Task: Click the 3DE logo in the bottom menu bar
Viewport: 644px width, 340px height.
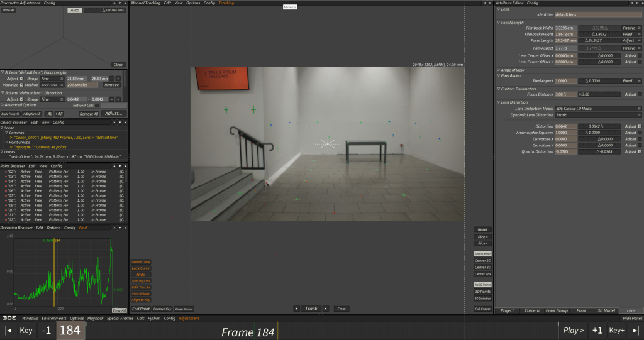Action: click(x=9, y=318)
